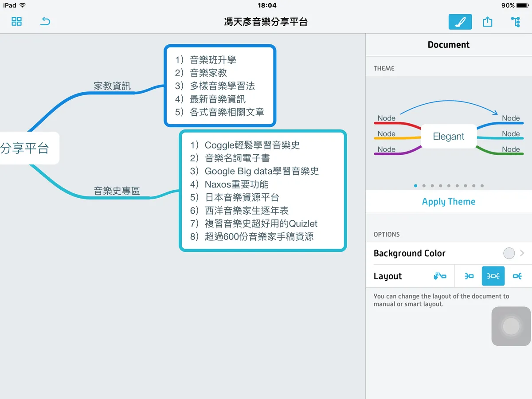Select the line Google Big data學習音樂史
This screenshot has height=399, width=532.
pyautogui.click(x=262, y=171)
